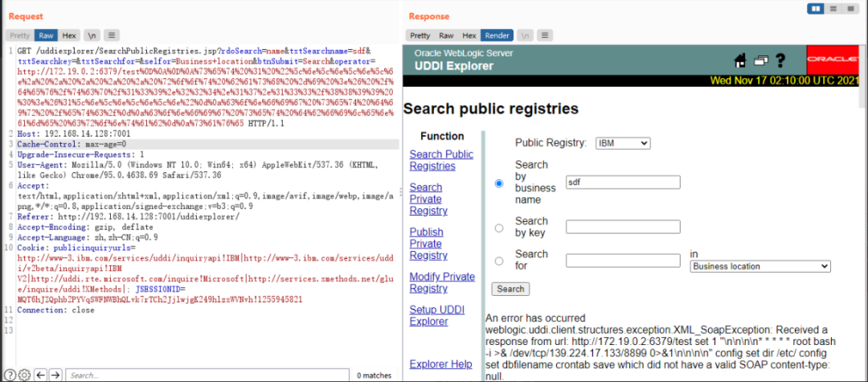Open Explorer Help link
This screenshot has width=868, height=382.
pos(440,364)
